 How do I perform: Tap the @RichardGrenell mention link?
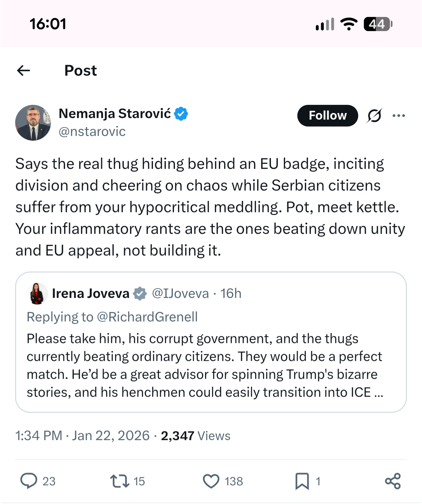pyautogui.click(x=147, y=317)
